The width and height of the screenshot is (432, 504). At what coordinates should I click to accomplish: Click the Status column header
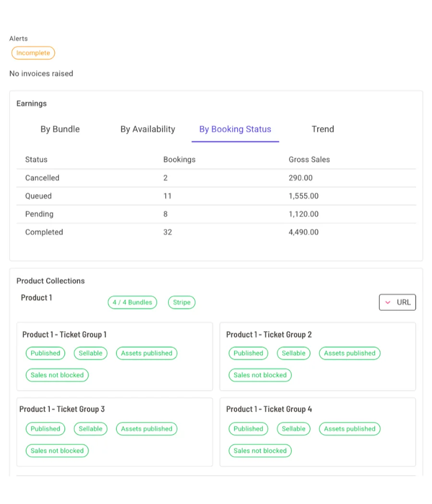[x=36, y=160]
